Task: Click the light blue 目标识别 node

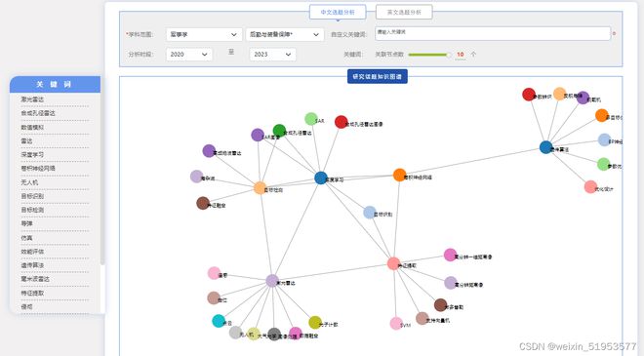Action: (370, 213)
